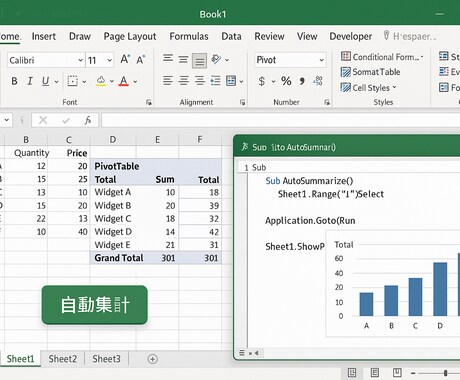This screenshot has width=460, height=380.
Task: Open the Formulas ribbon tab
Action: pyautogui.click(x=189, y=36)
